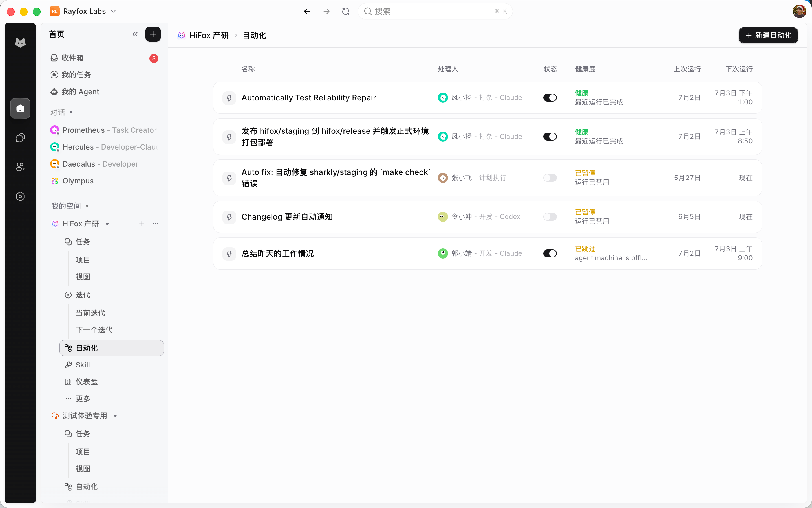The image size is (812, 508).
Task: Disable Automatically Test Reliability Repair toggle
Action: pos(550,98)
